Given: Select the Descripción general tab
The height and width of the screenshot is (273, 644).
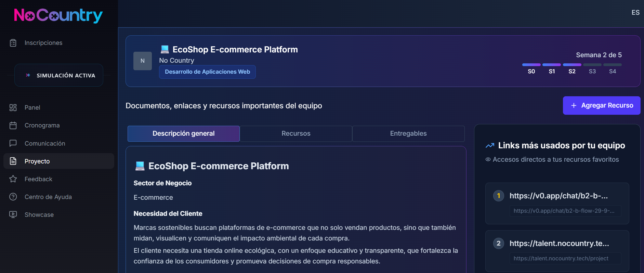Looking at the screenshot, I should tap(183, 134).
